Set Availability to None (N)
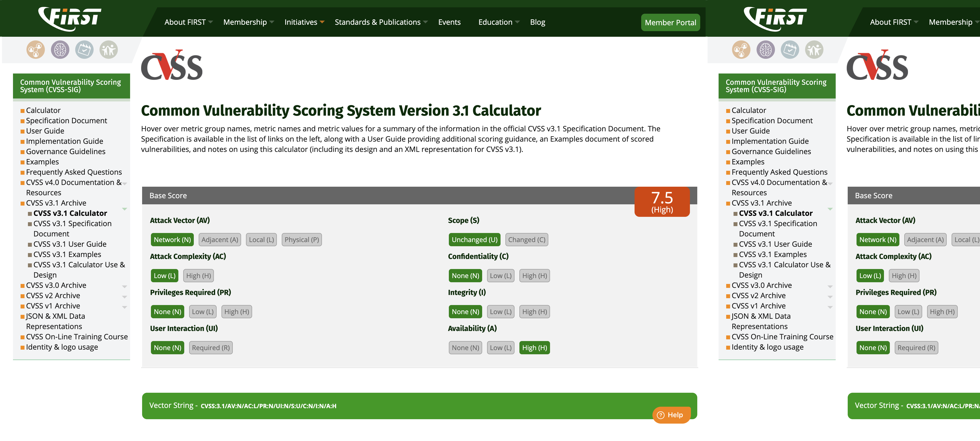 [465, 347]
